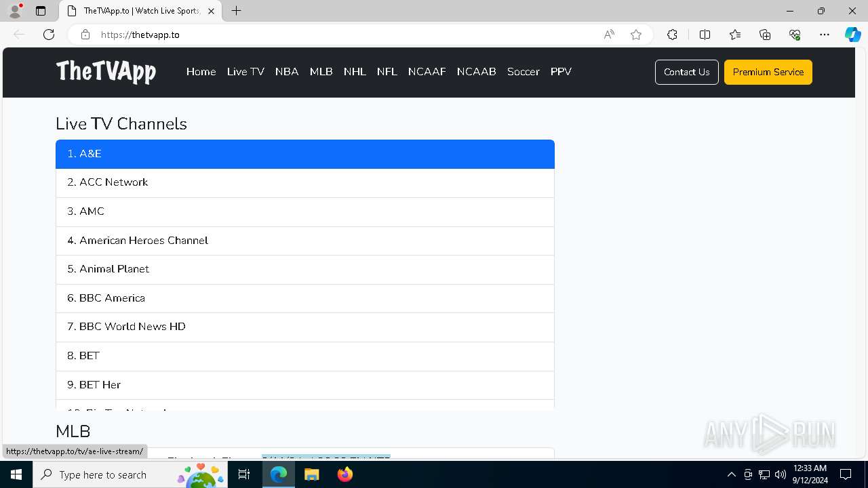Click the Windows Start button
868x488 pixels.
click(16, 474)
